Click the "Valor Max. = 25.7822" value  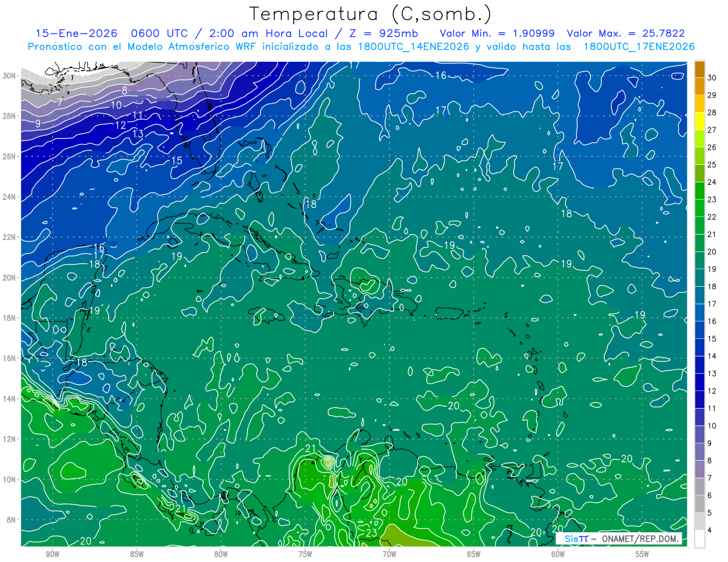pos(626,34)
